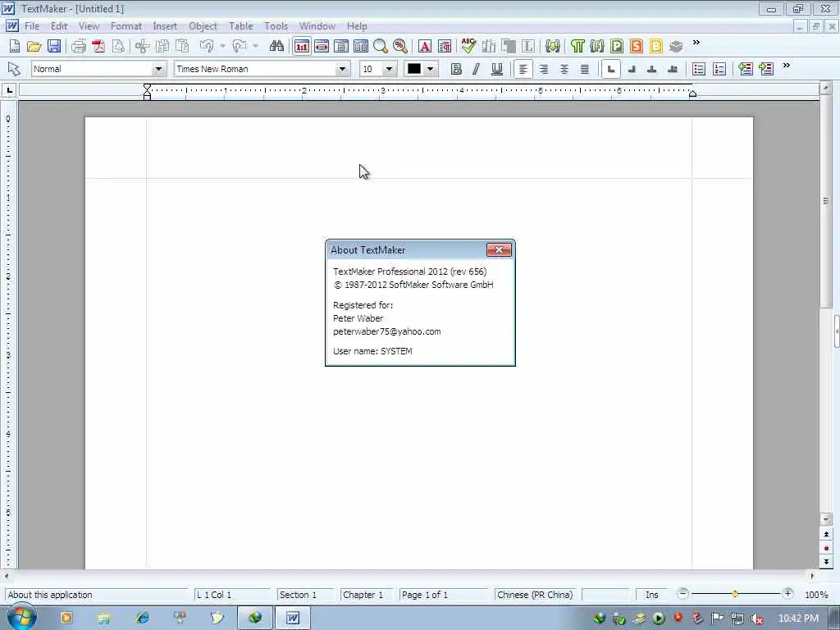Open the paragraph style Normal dropdown
Image resolution: width=840 pixels, height=630 pixels.
pos(158,69)
